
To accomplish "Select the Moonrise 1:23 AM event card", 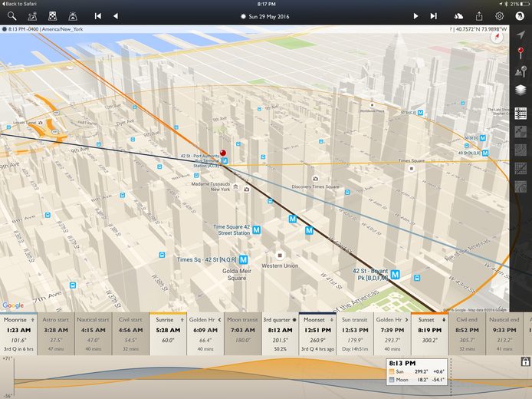I will pos(18,334).
